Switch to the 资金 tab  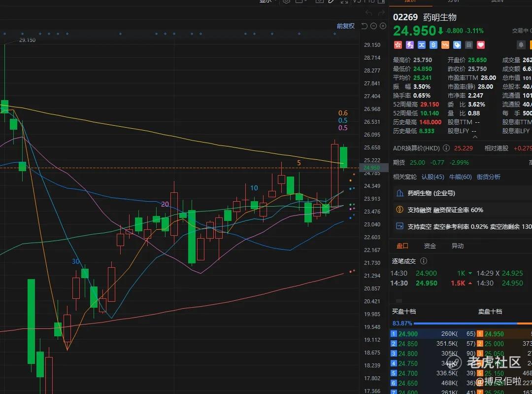click(430, 246)
